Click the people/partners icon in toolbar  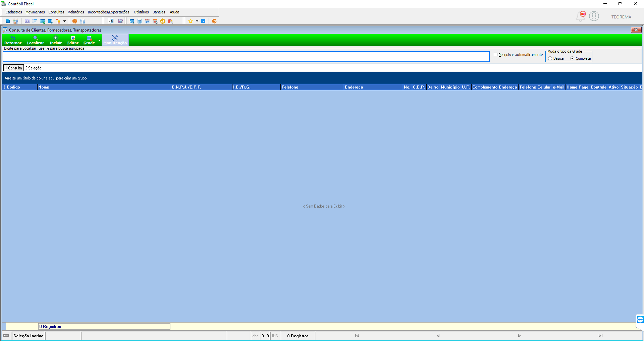coord(15,21)
